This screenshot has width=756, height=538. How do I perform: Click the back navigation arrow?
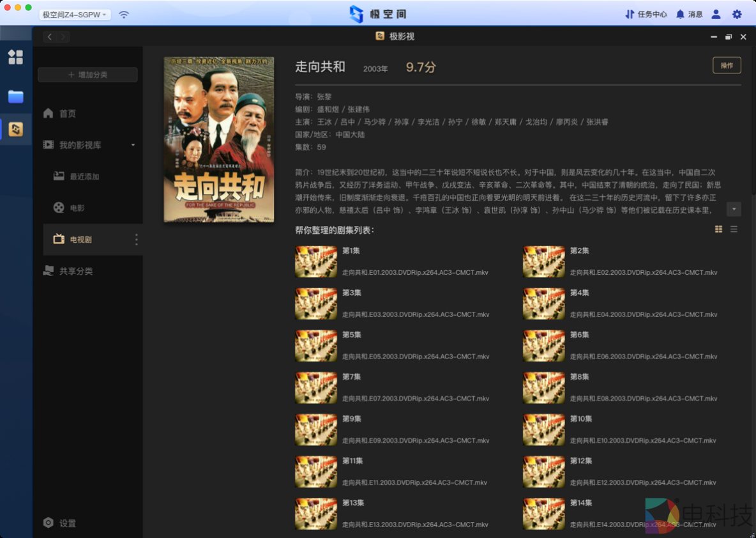coord(49,36)
